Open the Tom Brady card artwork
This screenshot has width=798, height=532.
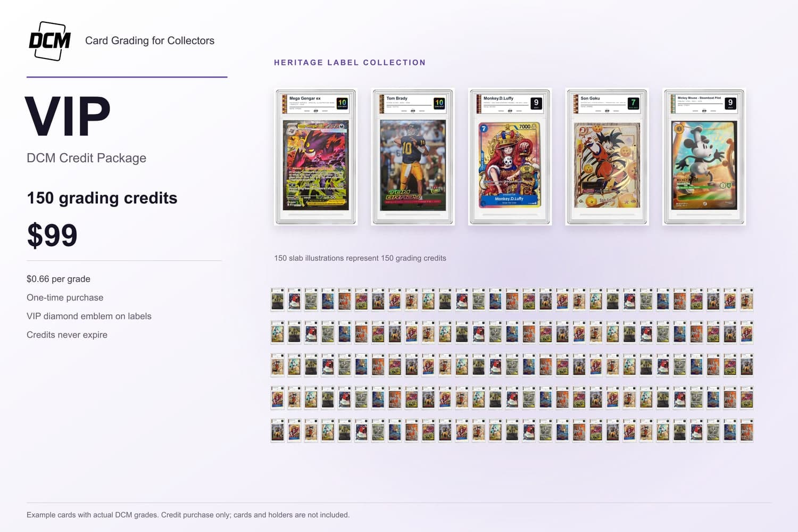coord(413,165)
